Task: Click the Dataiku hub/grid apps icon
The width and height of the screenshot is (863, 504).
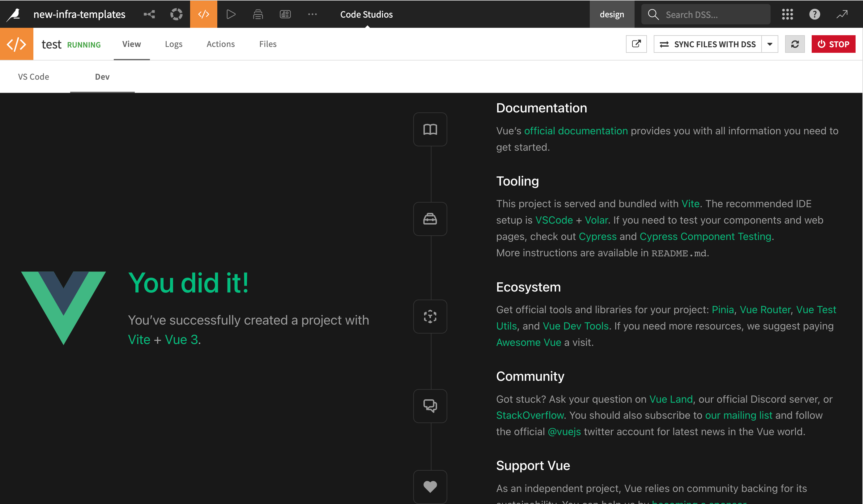Action: 787,14
